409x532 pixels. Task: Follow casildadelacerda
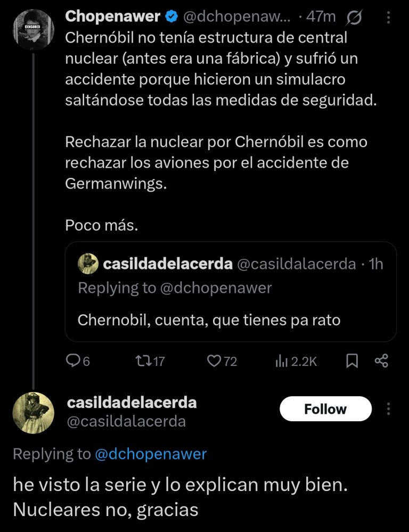325,409
